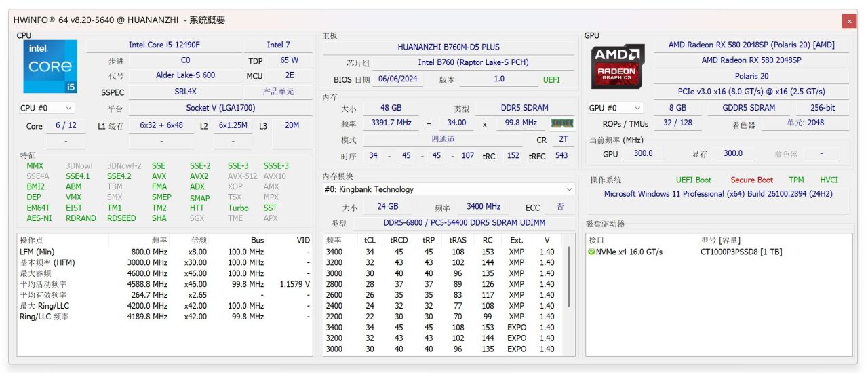Click the 'AVX-512' feature flag
The height and width of the screenshot is (373, 868).
pos(242,176)
